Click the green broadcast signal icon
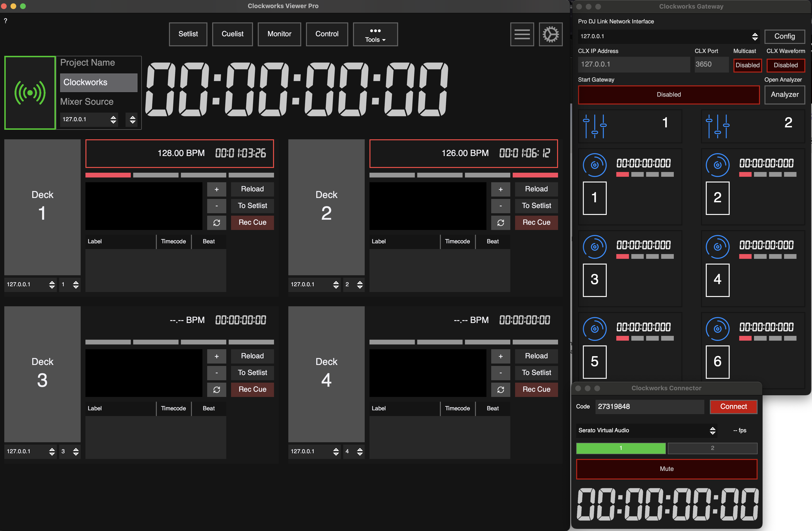This screenshot has height=531, width=812. click(x=30, y=93)
